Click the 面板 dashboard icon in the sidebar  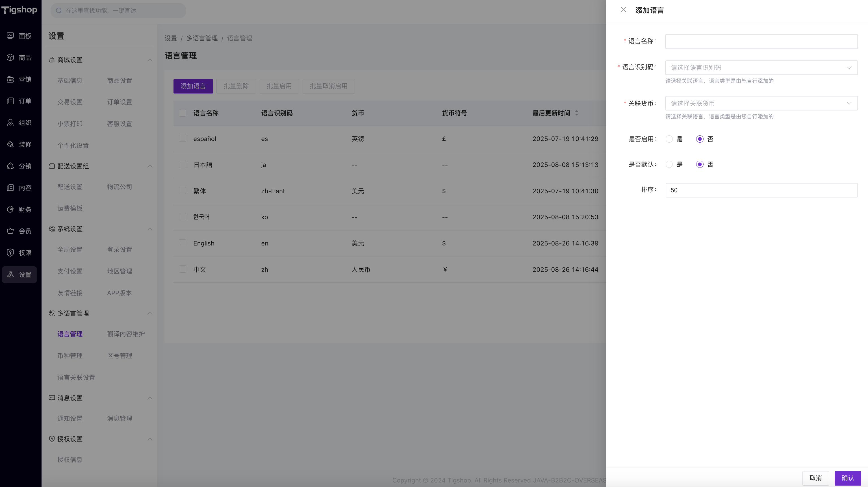[x=10, y=36]
